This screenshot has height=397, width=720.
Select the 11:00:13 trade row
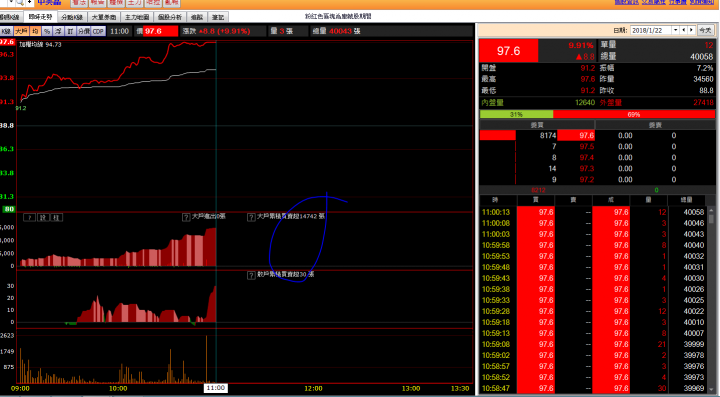(x=593, y=212)
